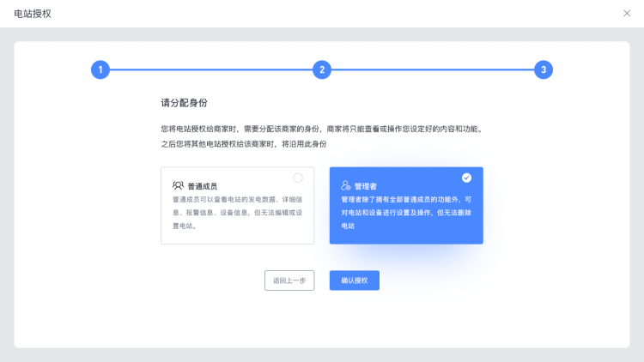Click progress line between steps 2 and 3
The width and height of the screenshot is (644, 362).
tap(432, 70)
